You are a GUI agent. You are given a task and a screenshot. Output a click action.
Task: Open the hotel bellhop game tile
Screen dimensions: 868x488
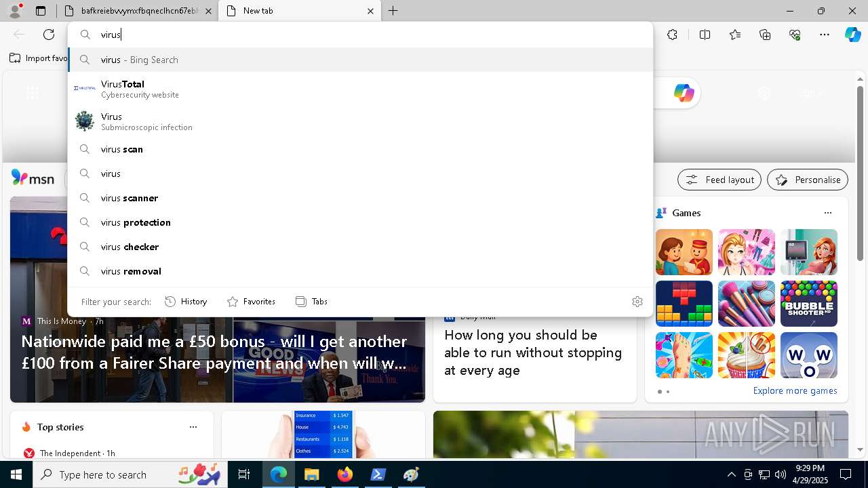(x=684, y=252)
